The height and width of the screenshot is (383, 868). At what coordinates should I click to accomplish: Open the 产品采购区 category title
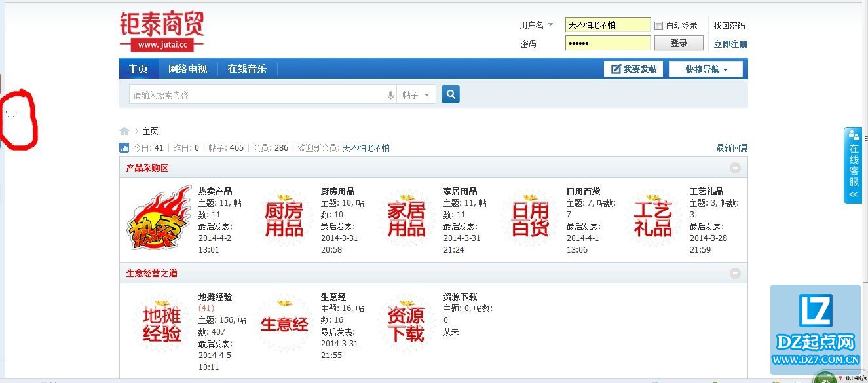(x=147, y=168)
